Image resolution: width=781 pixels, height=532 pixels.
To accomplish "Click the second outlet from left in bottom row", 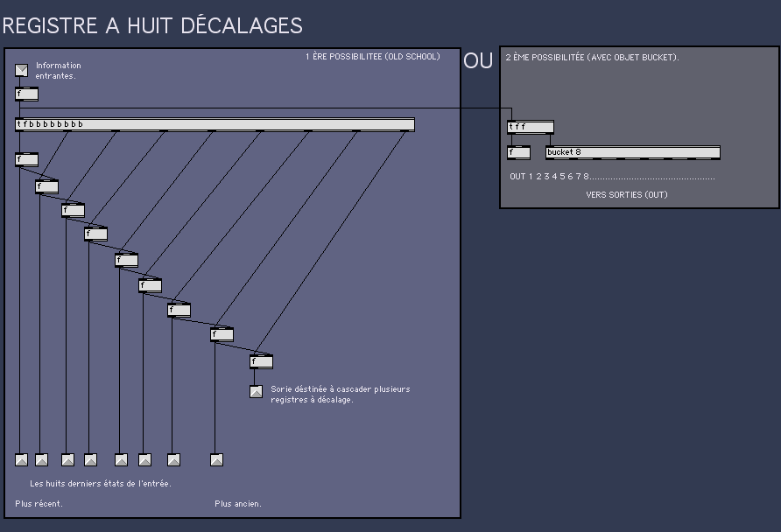I will click(x=41, y=459).
